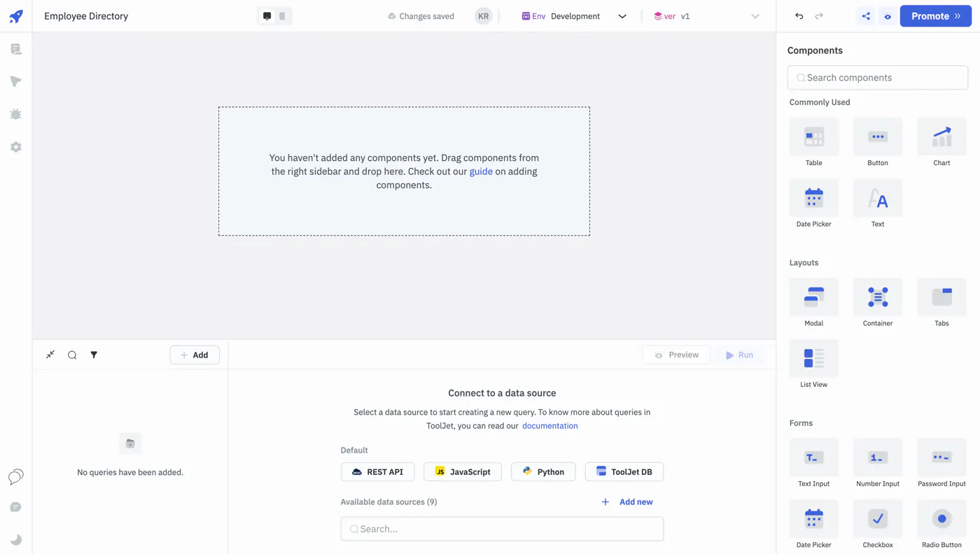This screenshot has width=980, height=554.
Task: Click the Search components field
Action: pos(878,78)
